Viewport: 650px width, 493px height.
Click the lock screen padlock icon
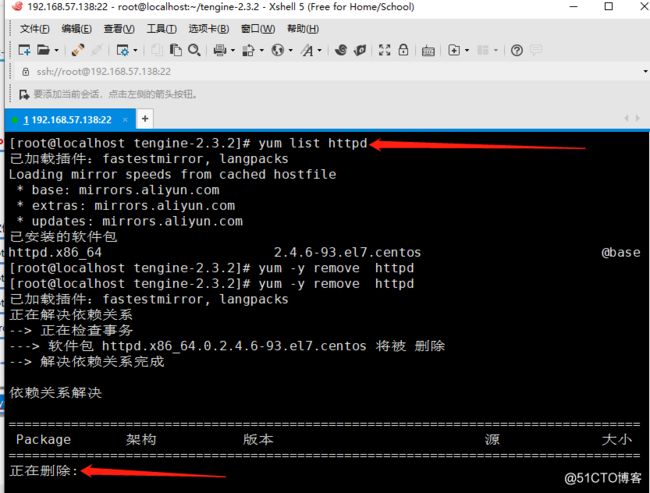[x=403, y=50]
